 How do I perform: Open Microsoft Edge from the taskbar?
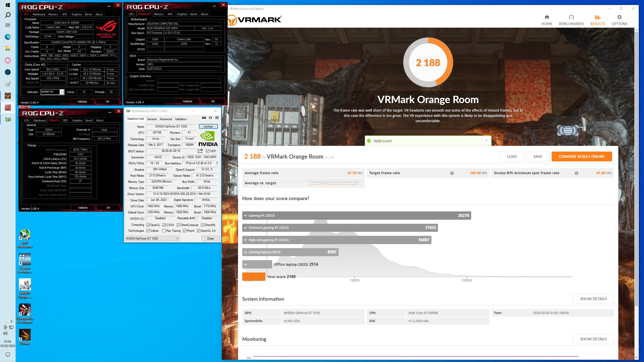[8, 37]
